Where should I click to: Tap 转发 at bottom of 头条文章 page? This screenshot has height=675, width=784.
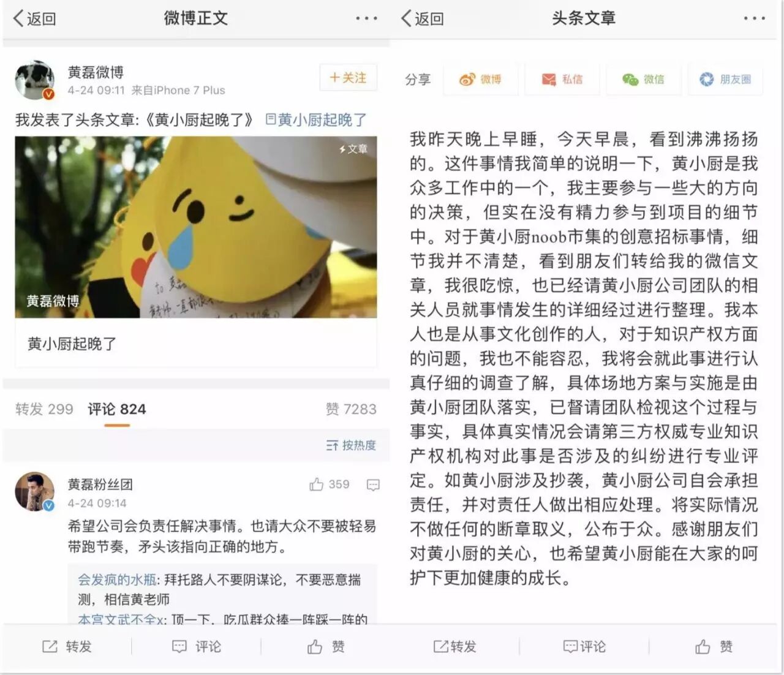point(454,647)
